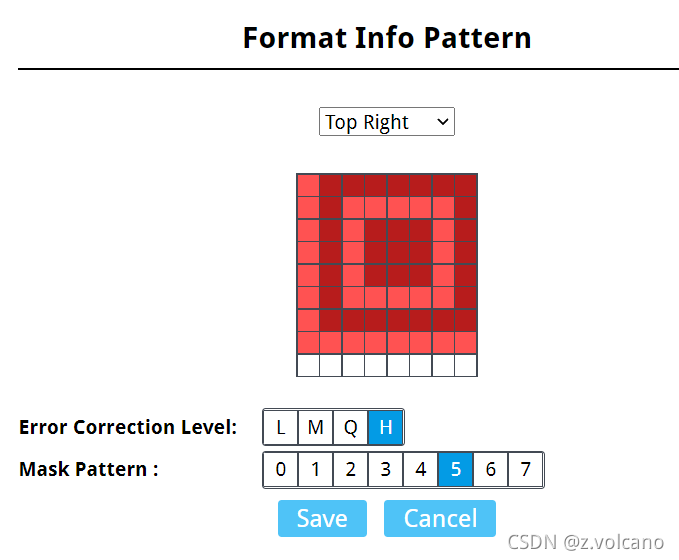The width and height of the screenshot is (679, 560).
Task: Choose mask pattern 1
Action: click(x=316, y=469)
